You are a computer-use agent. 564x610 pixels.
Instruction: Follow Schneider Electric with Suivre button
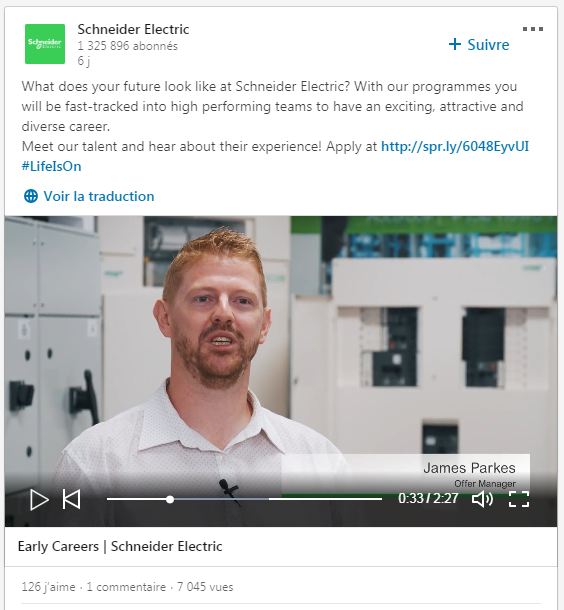(x=479, y=44)
